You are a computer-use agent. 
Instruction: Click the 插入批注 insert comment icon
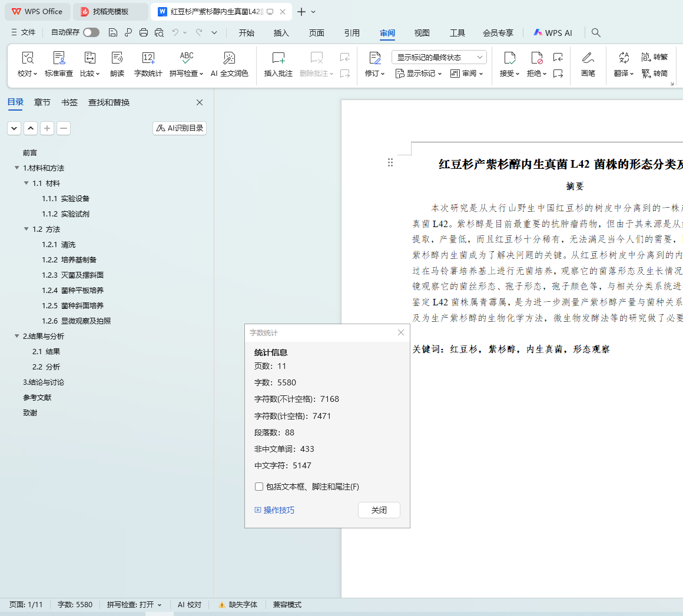(x=278, y=58)
